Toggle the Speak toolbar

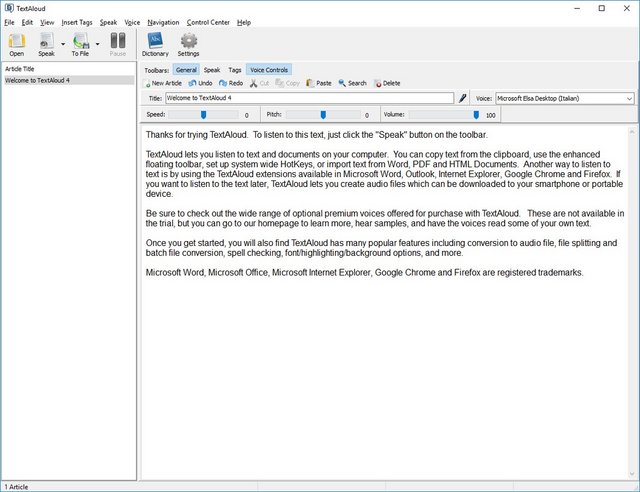point(212,70)
